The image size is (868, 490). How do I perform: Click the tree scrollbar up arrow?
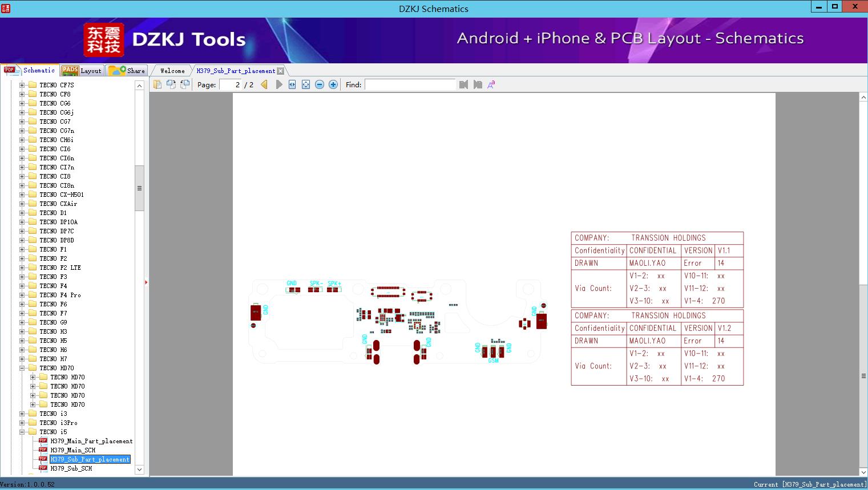click(x=139, y=86)
